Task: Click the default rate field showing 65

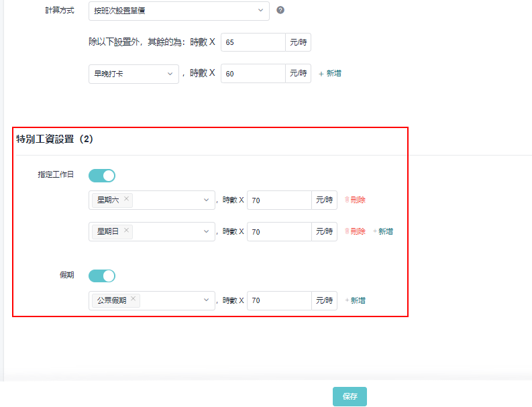Action: coord(252,42)
